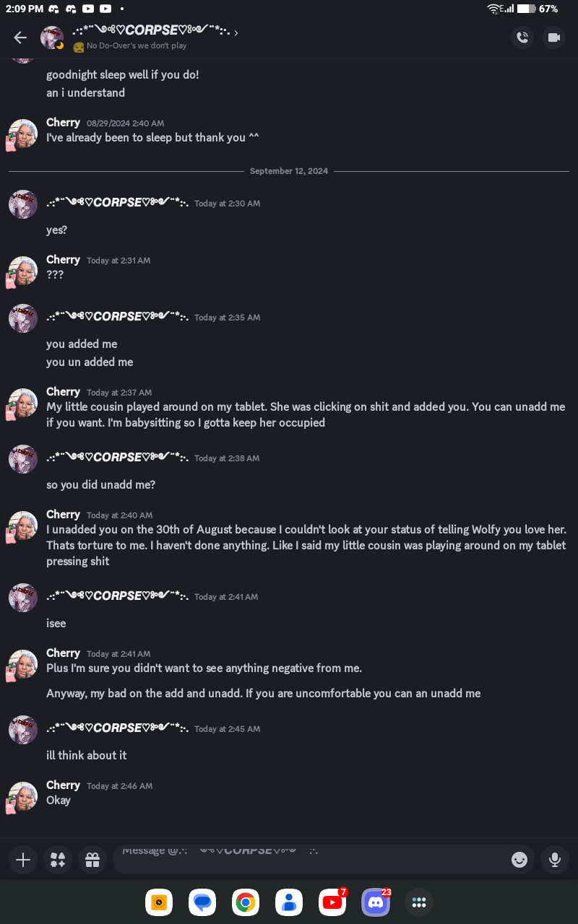The height and width of the screenshot is (924, 578).
Task: Go back using the arrow icon
Action: click(x=20, y=38)
